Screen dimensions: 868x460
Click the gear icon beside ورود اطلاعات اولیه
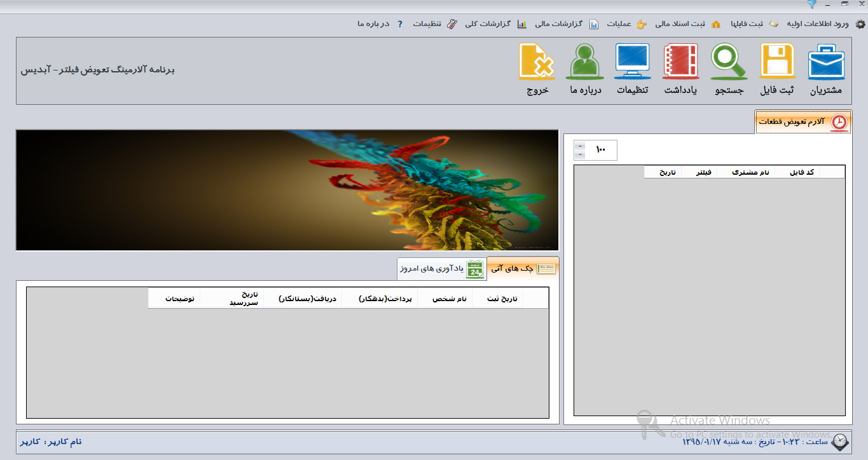[860, 24]
